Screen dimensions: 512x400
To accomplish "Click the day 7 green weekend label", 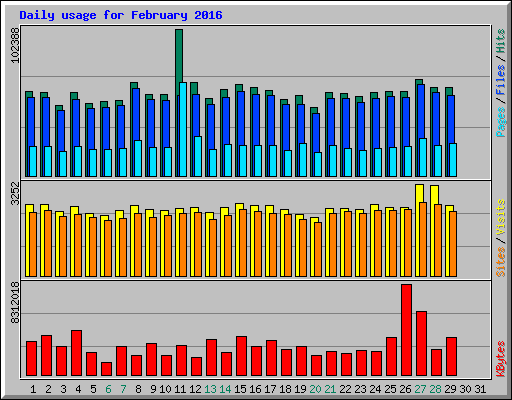I will coord(123,389).
